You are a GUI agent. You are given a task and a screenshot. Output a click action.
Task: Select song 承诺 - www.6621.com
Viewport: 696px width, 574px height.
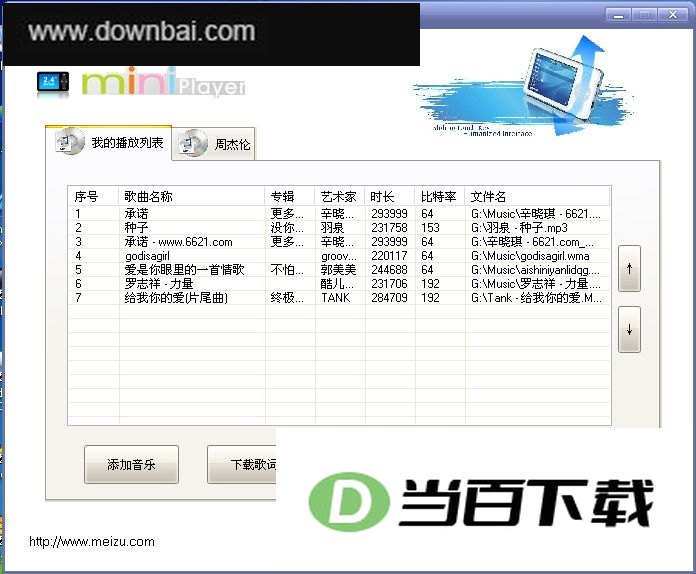[x=178, y=242]
